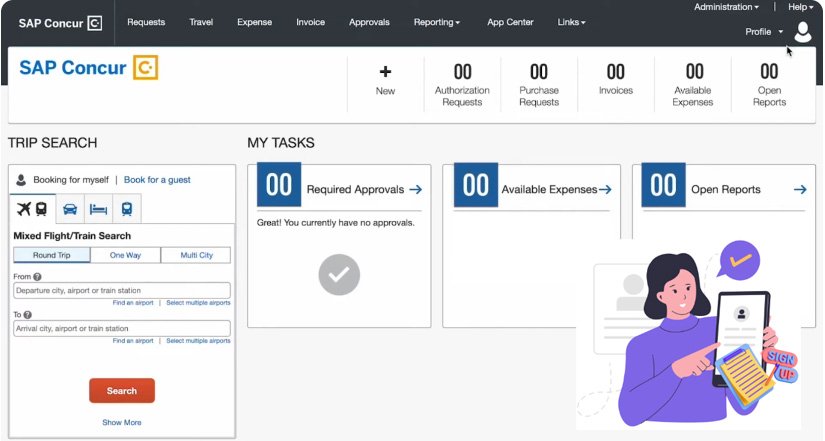The width and height of the screenshot is (825, 441).
Task: Click the SAP Concur logo in navbar
Action: click(60, 23)
